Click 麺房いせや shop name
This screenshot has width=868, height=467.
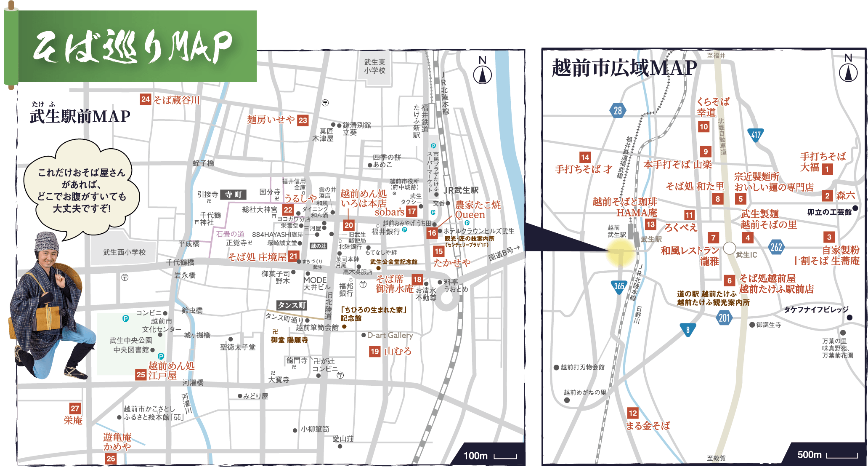(x=271, y=120)
